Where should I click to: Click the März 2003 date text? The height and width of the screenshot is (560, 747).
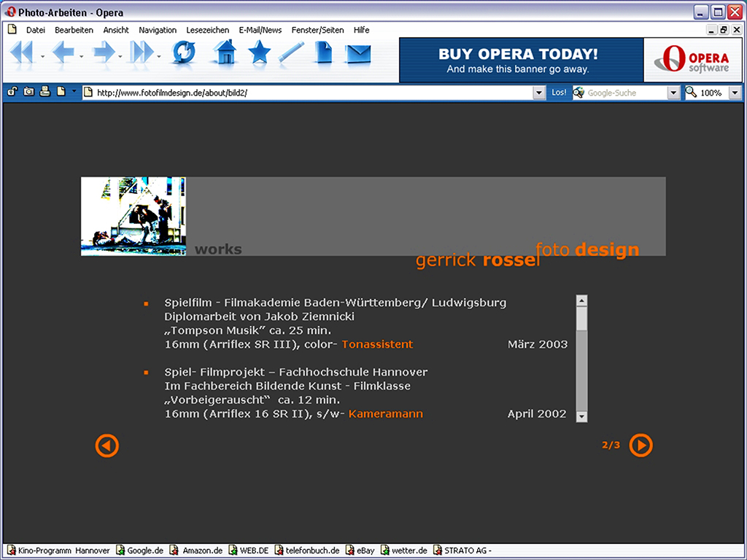(538, 344)
